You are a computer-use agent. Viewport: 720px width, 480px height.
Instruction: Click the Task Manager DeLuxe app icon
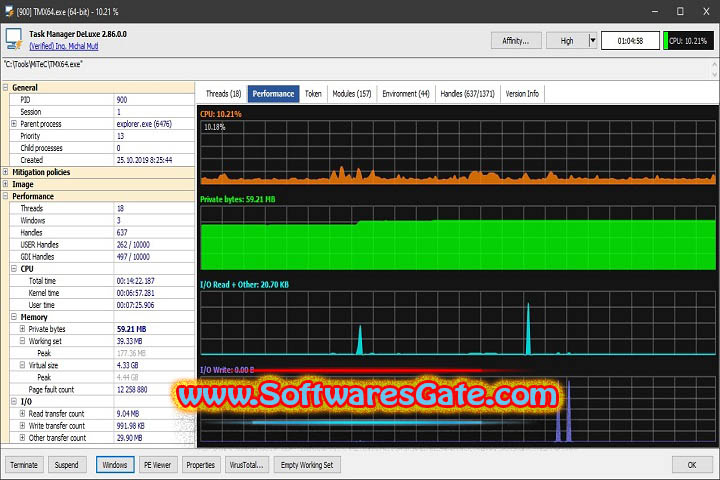(x=14, y=39)
